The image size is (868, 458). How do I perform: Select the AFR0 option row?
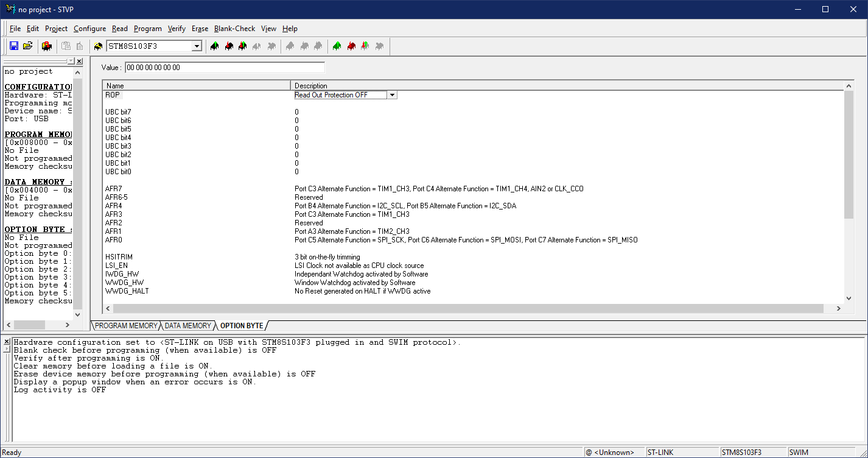tap(474, 240)
